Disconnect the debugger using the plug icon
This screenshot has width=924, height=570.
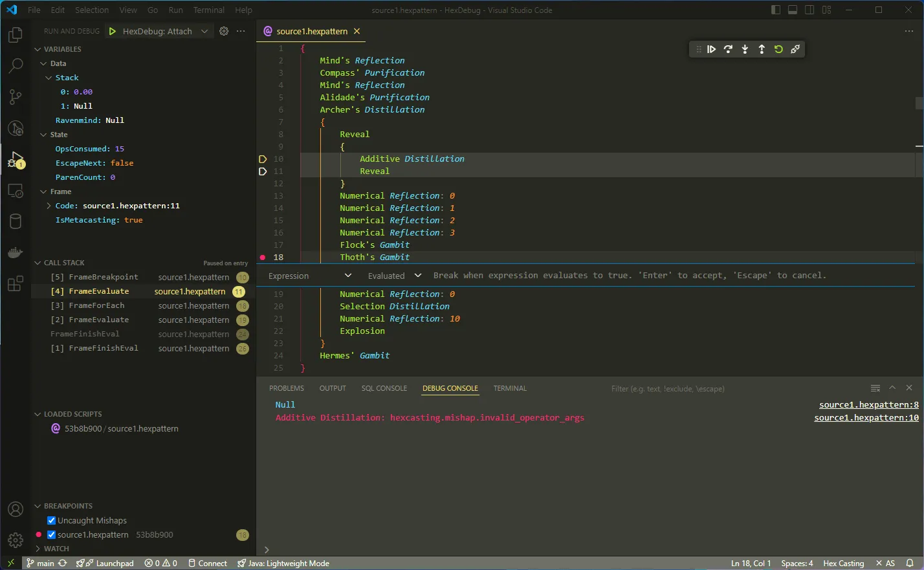click(x=795, y=49)
